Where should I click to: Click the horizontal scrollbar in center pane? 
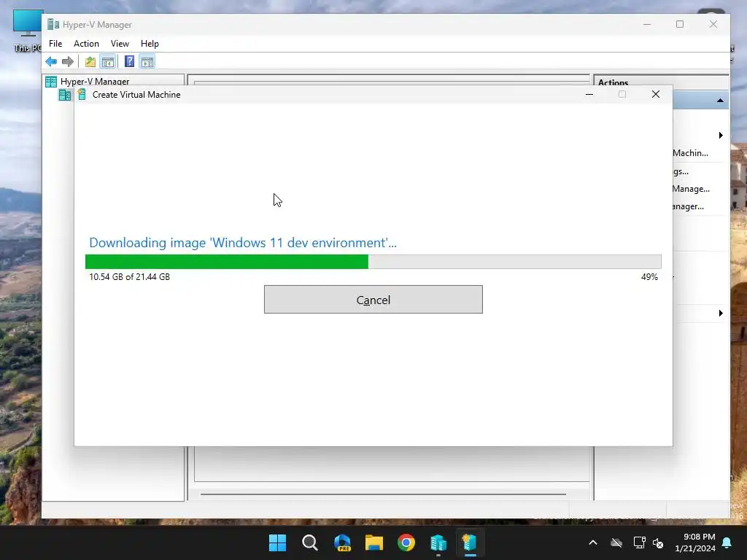383,494
